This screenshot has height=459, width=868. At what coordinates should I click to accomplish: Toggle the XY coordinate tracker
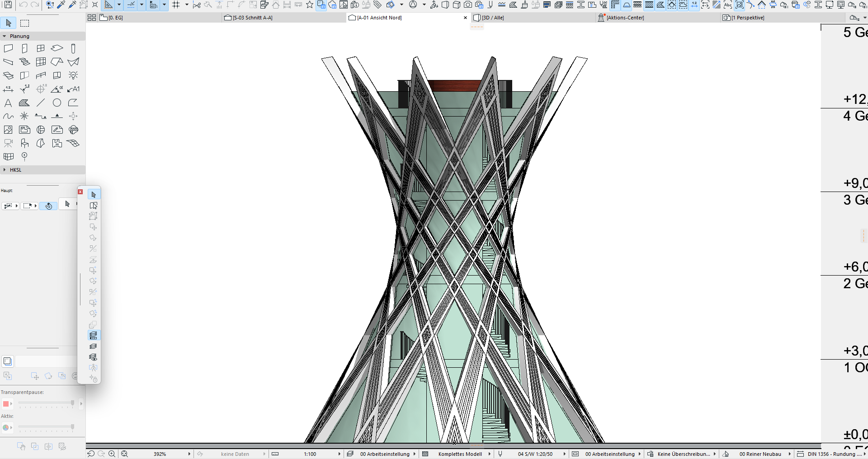click(x=154, y=5)
